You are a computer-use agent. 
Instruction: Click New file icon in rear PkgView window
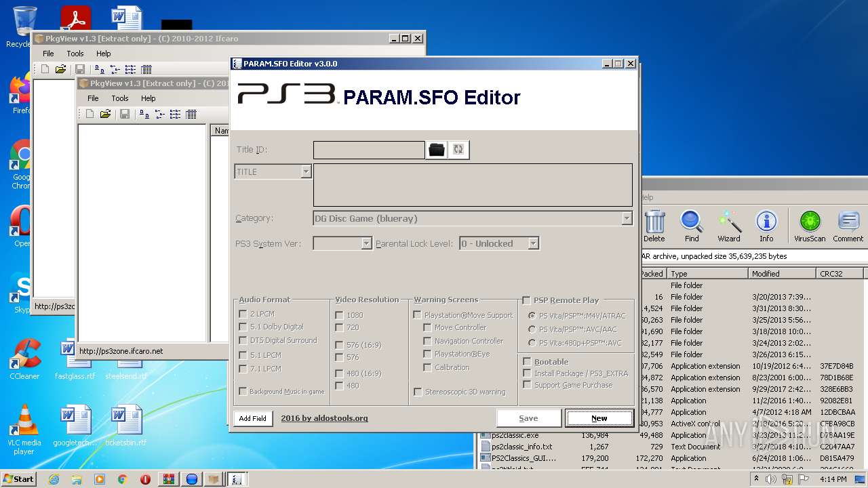coord(45,69)
